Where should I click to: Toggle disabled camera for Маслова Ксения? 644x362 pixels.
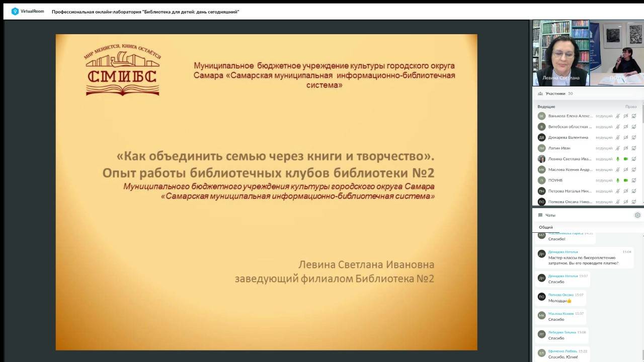[626, 169]
